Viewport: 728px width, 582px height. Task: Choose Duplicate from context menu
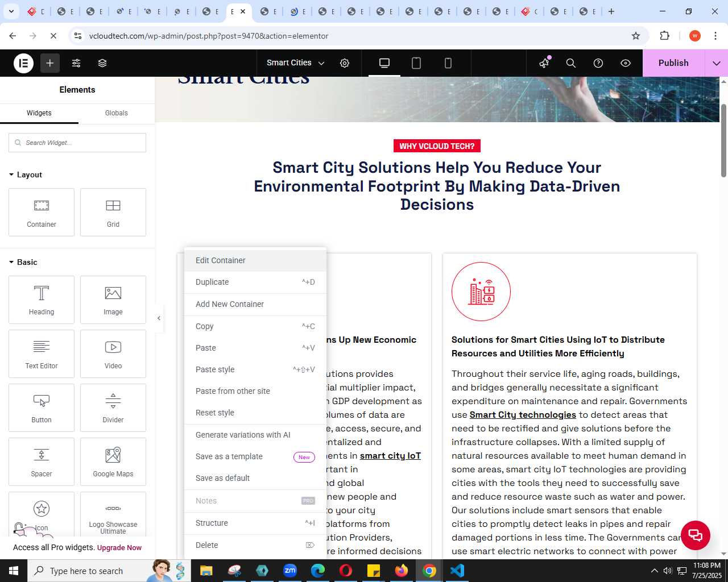tap(255, 282)
